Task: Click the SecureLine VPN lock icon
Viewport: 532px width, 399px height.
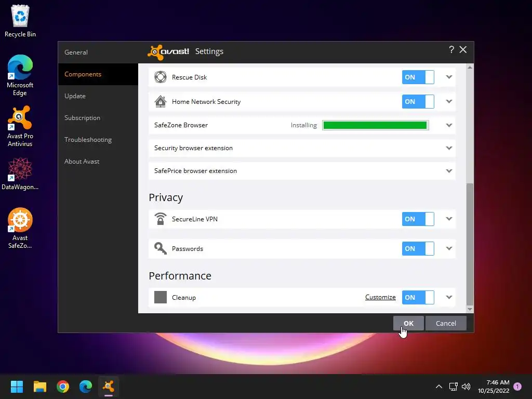Action: click(161, 219)
